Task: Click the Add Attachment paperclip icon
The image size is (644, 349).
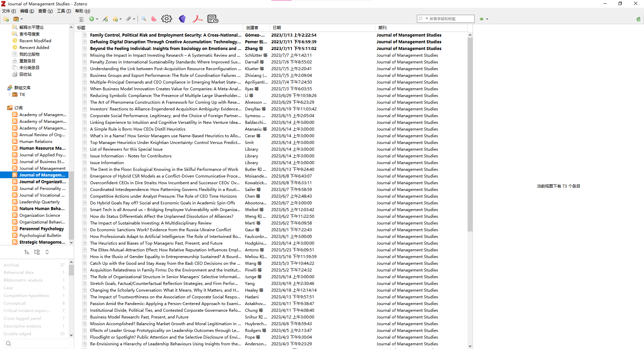Action: 129,19
